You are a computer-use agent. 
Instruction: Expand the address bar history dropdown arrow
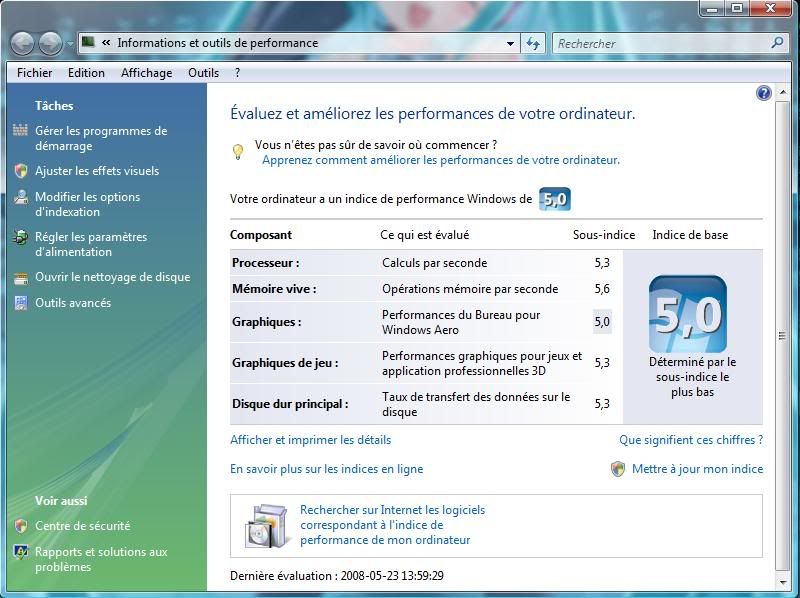510,44
